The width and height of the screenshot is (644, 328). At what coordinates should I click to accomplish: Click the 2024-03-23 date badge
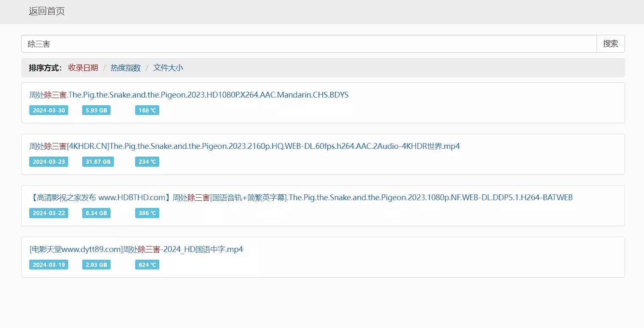pyautogui.click(x=49, y=162)
